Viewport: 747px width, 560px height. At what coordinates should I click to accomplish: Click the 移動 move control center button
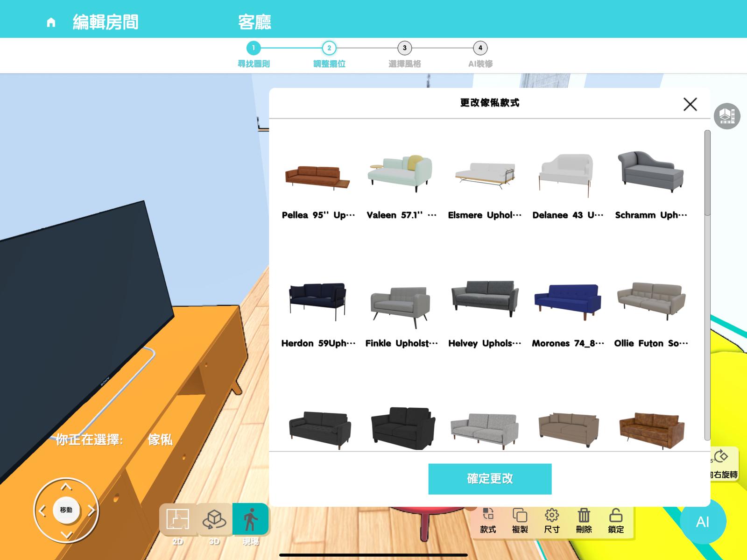[x=66, y=510]
